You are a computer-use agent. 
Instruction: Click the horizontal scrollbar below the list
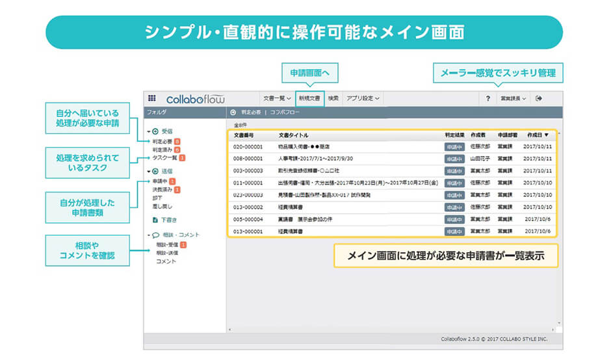[390, 330]
